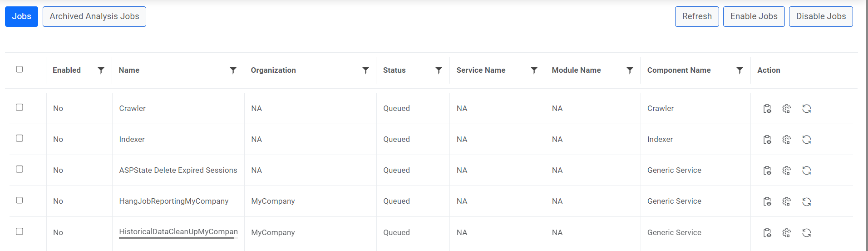This screenshot has height=251, width=868.
Task: Click refresh arrows icon in the Indexer row
Action: 806,140
